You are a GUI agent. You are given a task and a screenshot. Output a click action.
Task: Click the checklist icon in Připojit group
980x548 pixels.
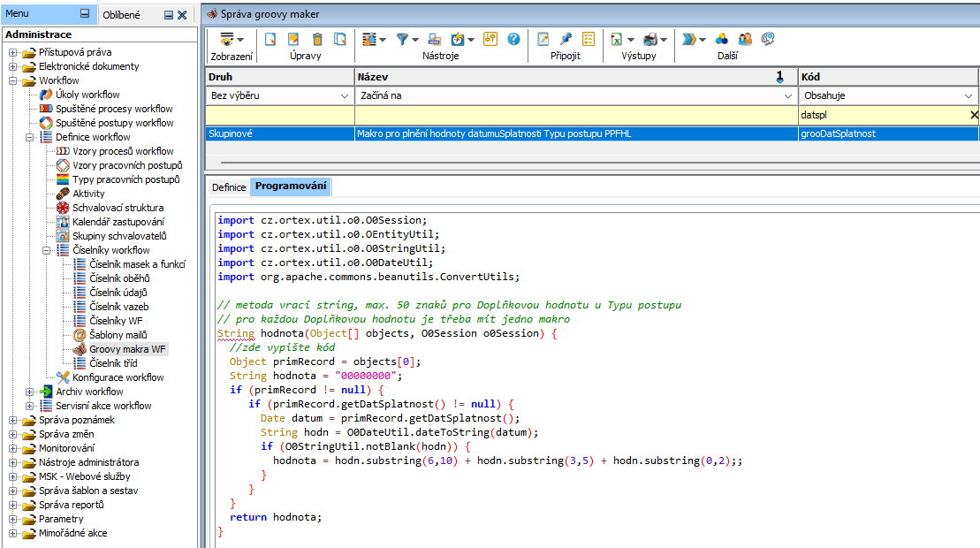tap(589, 39)
